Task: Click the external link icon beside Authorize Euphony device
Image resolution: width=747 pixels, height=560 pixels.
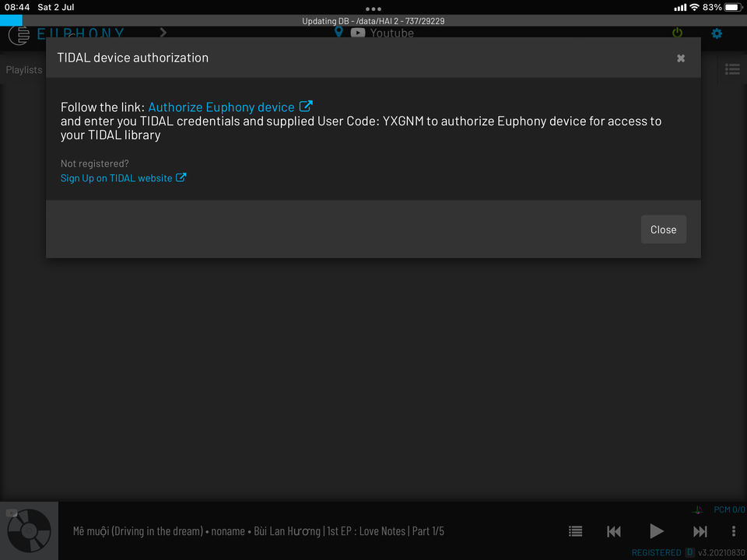Action: point(305,107)
